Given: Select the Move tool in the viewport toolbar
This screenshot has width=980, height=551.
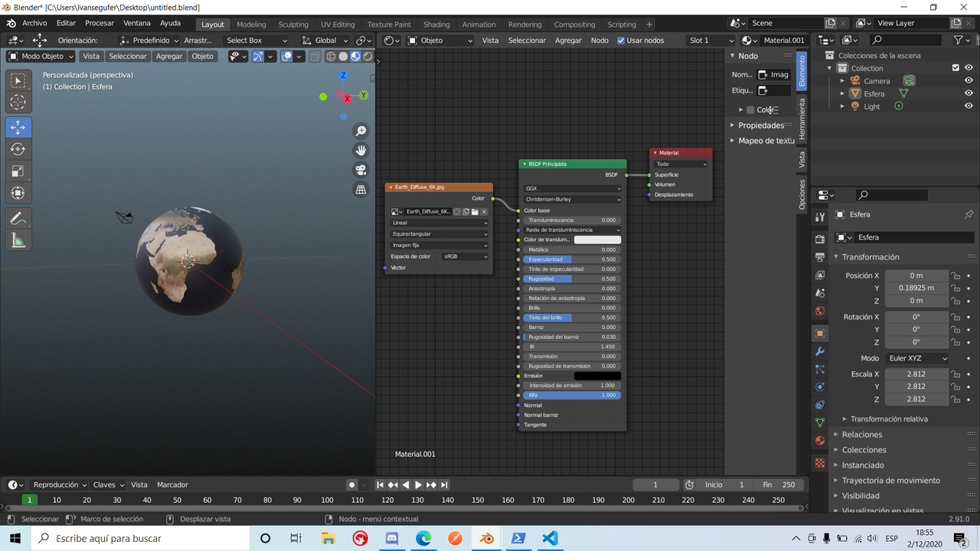Looking at the screenshot, I should pos(18,126).
